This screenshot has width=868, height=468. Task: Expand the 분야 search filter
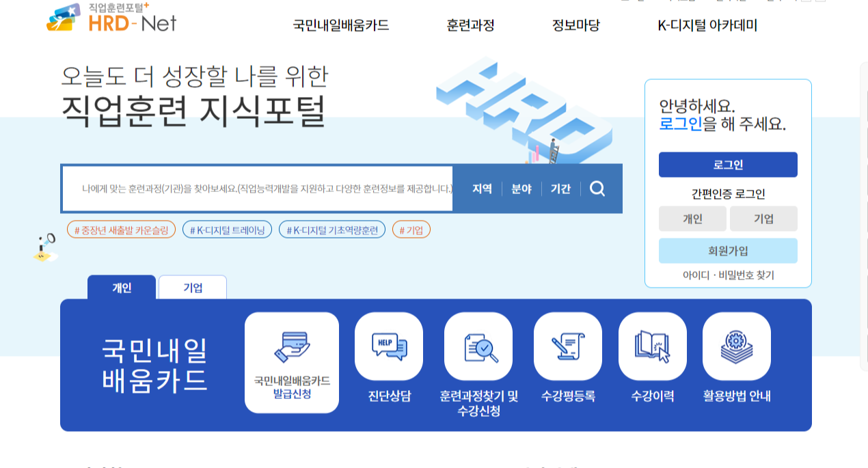coord(521,189)
